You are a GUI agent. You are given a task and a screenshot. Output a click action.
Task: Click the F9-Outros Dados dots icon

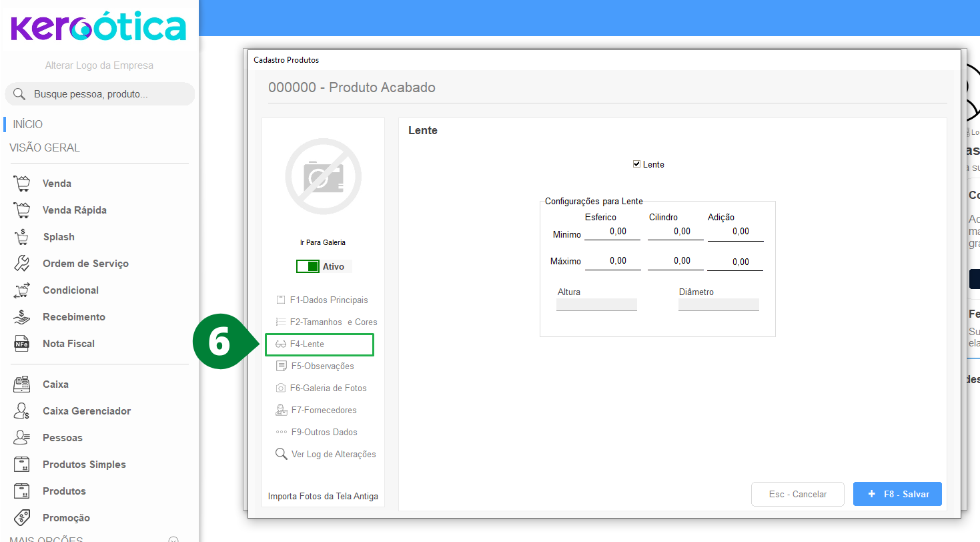click(281, 433)
